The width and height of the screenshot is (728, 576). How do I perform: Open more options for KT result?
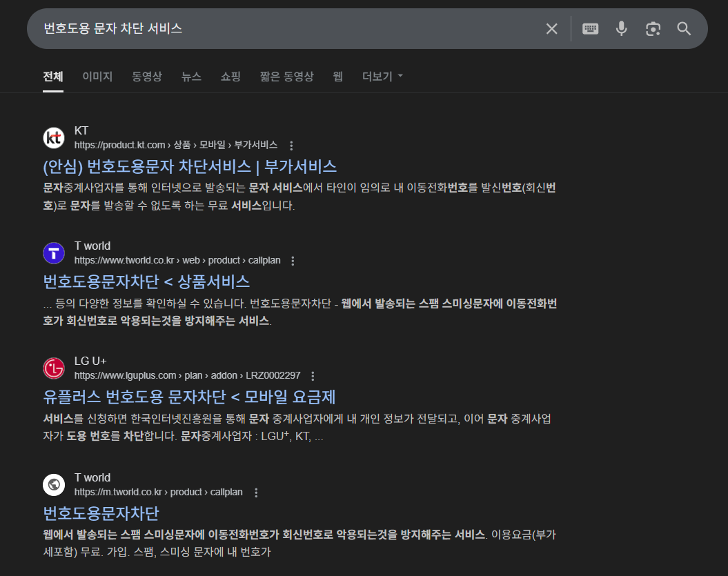point(292,146)
